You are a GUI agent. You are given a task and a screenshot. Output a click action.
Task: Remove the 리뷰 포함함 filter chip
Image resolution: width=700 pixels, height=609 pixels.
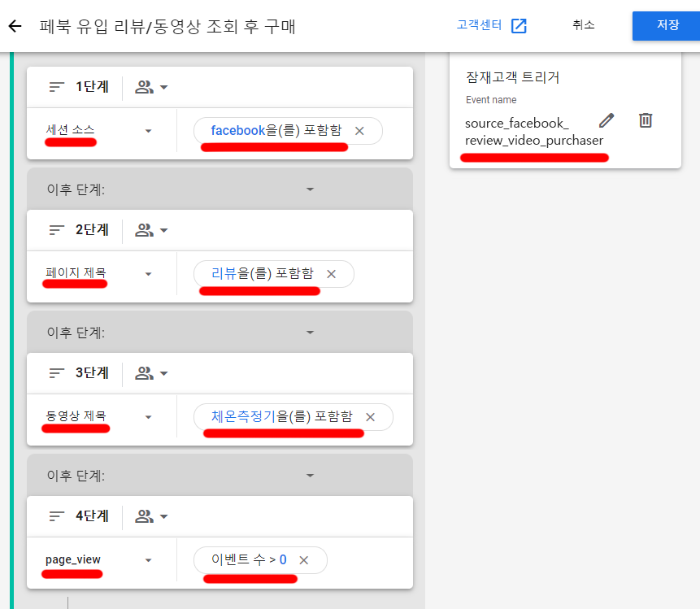(330, 274)
